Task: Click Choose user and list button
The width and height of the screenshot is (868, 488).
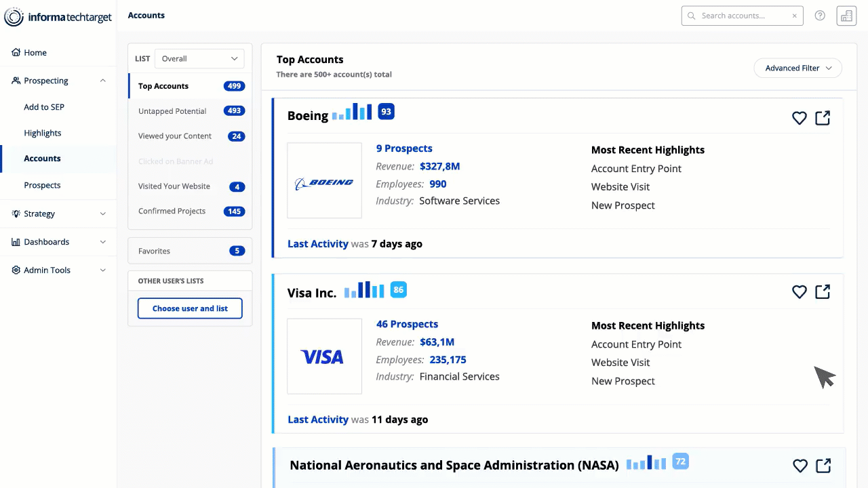Action: (x=190, y=308)
